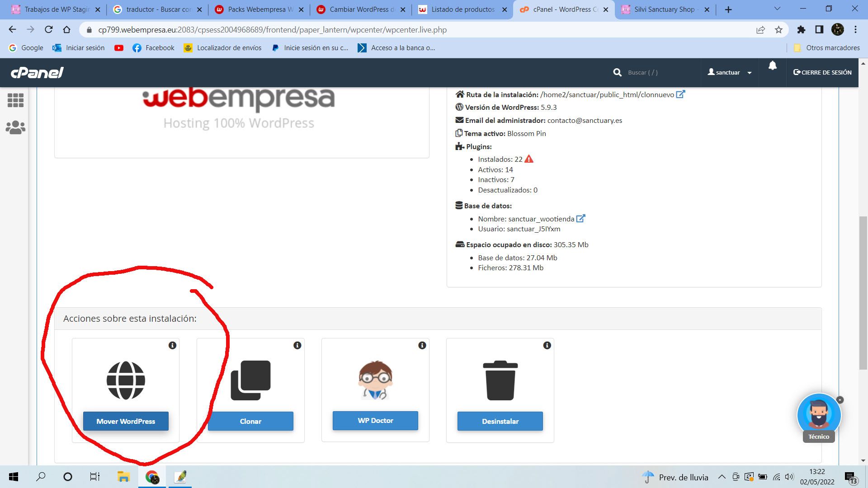Open volume control in system tray
This screenshot has width=868, height=488.
coord(789,477)
